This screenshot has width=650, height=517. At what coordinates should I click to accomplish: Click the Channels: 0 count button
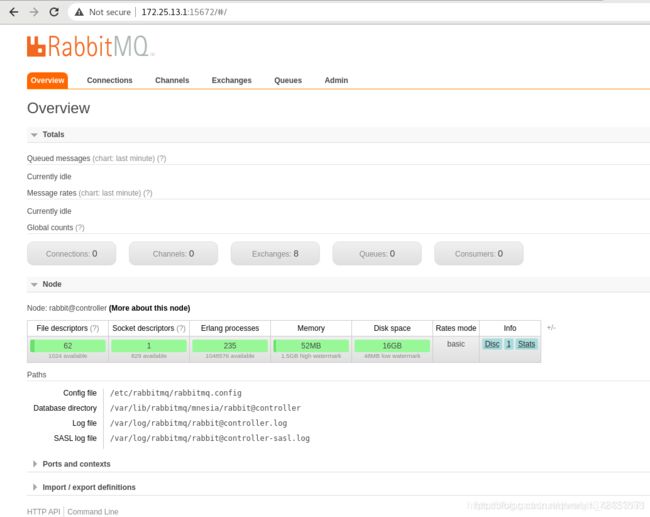click(x=173, y=254)
